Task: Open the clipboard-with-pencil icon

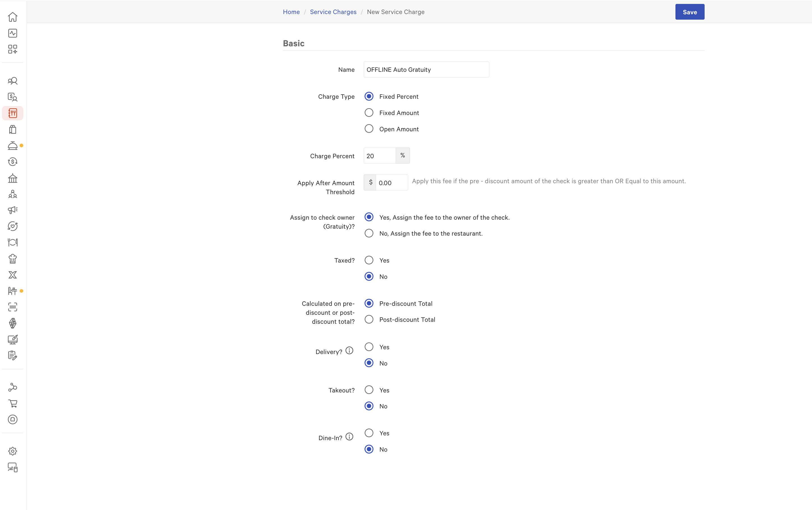Action: (12, 355)
